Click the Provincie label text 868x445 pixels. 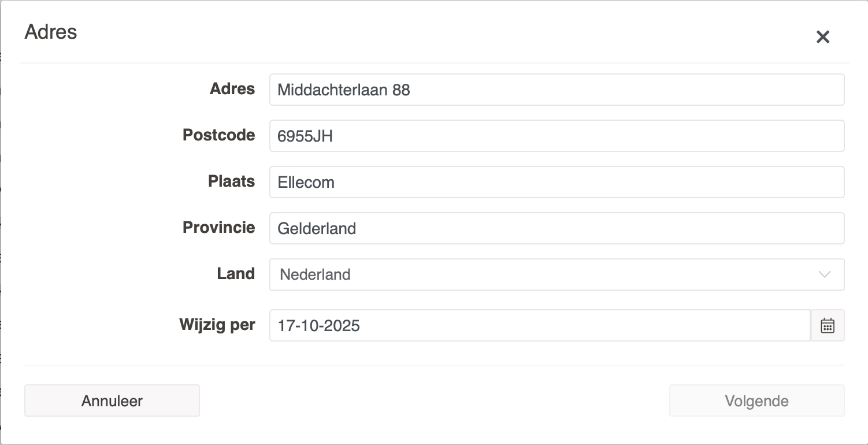tap(218, 228)
